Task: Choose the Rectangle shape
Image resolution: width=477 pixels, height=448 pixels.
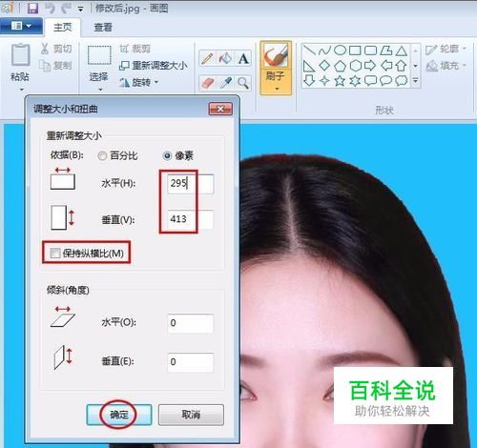Action: [355, 51]
